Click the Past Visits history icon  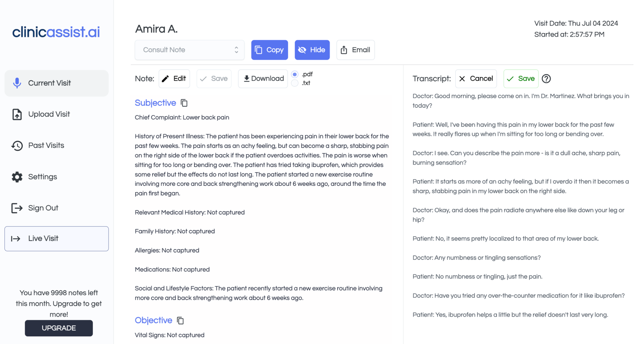(x=17, y=145)
